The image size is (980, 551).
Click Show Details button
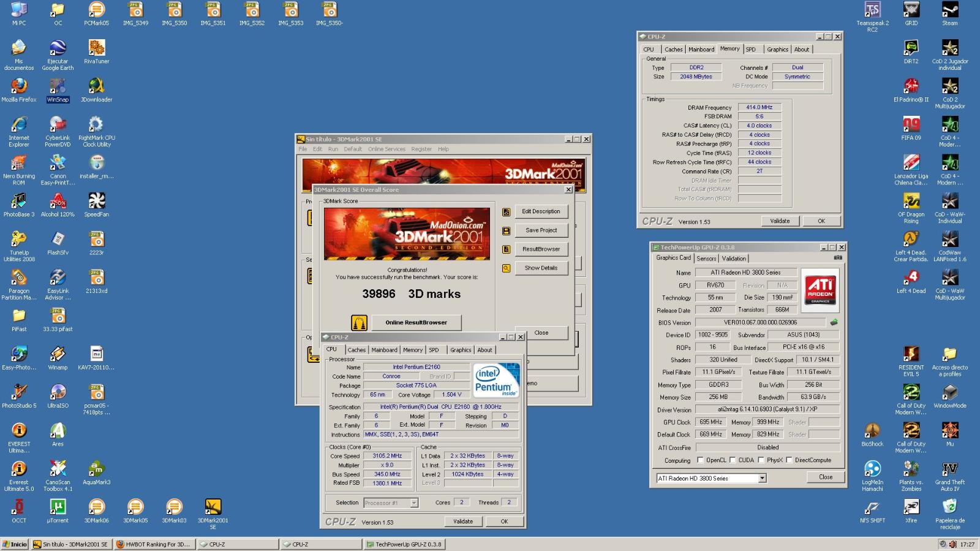(x=541, y=268)
